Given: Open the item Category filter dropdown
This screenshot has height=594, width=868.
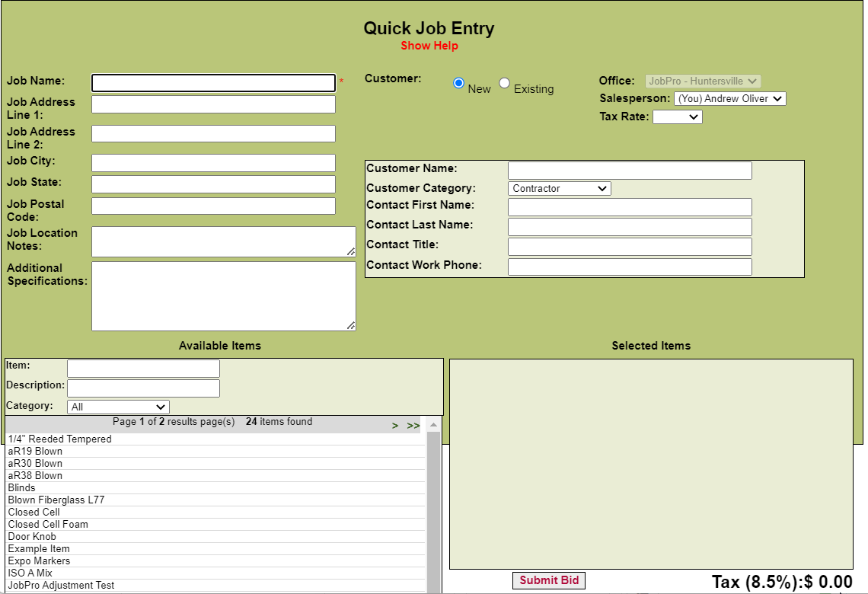Looking at the screenshot, I should point(118,407).
